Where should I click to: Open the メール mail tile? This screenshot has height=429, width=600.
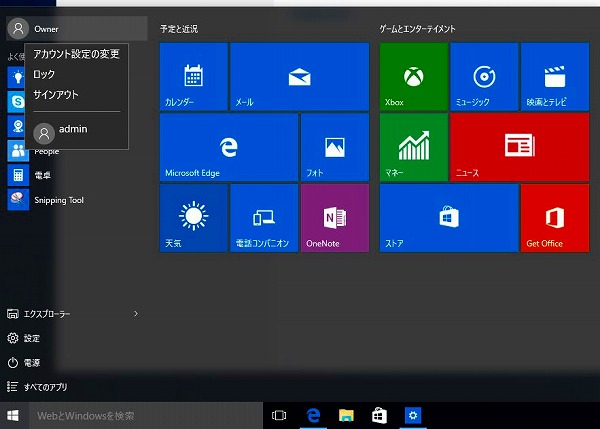[300, 77]
